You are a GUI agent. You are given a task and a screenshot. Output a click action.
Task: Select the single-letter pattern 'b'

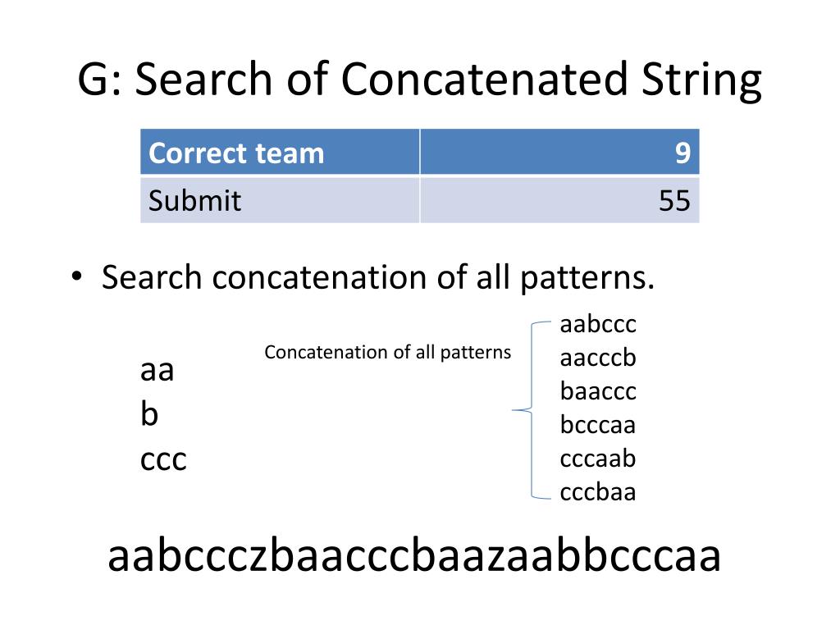point(149,415)
